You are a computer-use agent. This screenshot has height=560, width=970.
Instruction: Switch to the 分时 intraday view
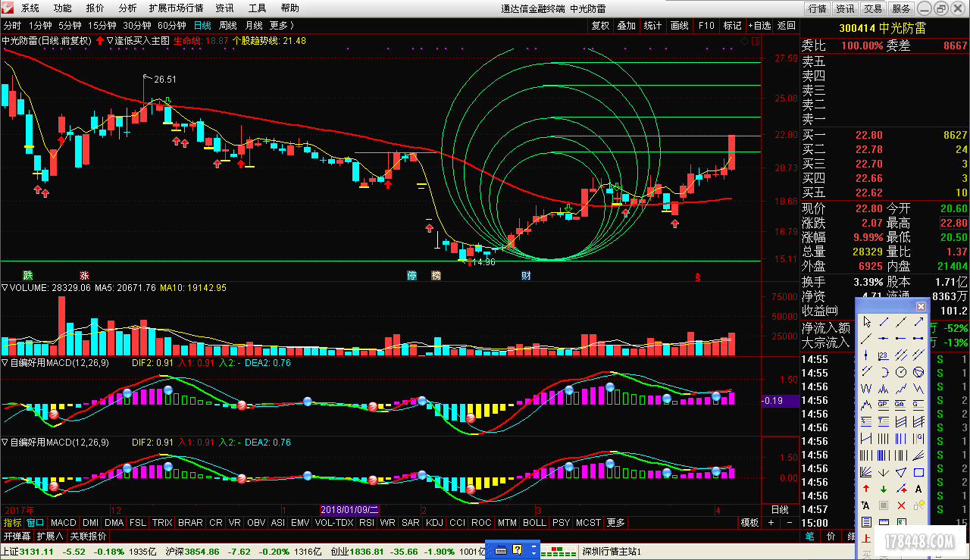12,25
